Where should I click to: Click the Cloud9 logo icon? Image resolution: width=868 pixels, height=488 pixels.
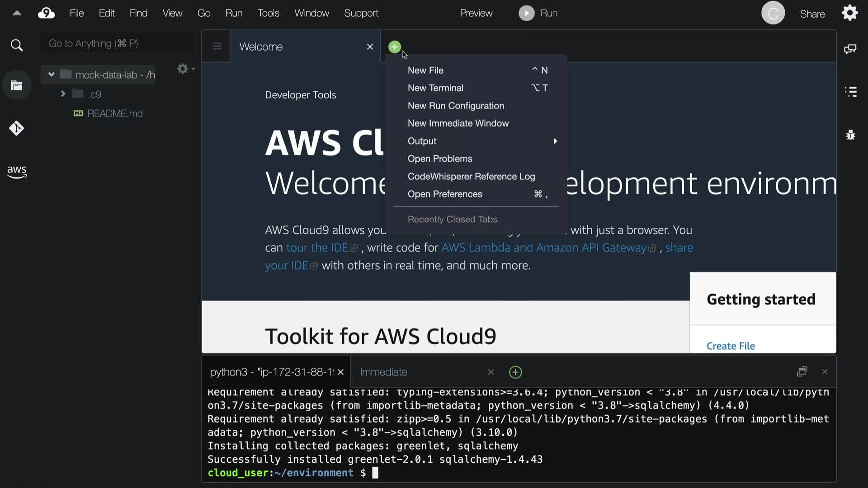click(x=46, y=13)
